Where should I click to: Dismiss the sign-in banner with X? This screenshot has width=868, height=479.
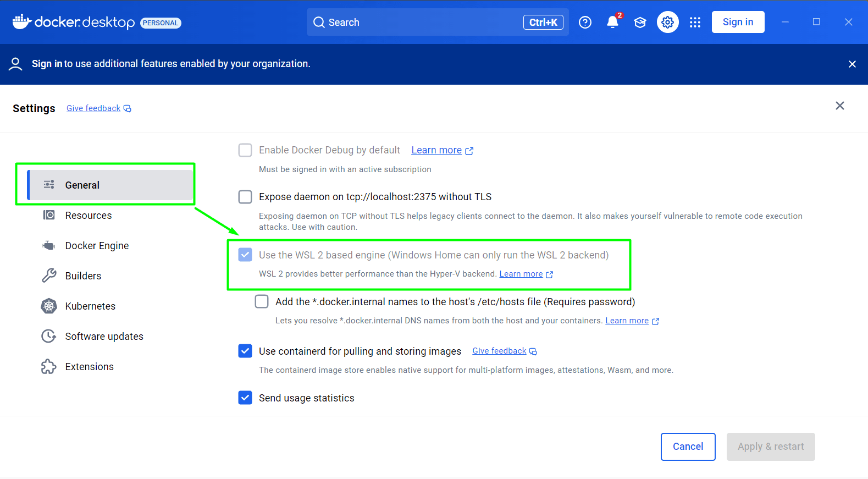pyautogui.click(x=852, y=64)
